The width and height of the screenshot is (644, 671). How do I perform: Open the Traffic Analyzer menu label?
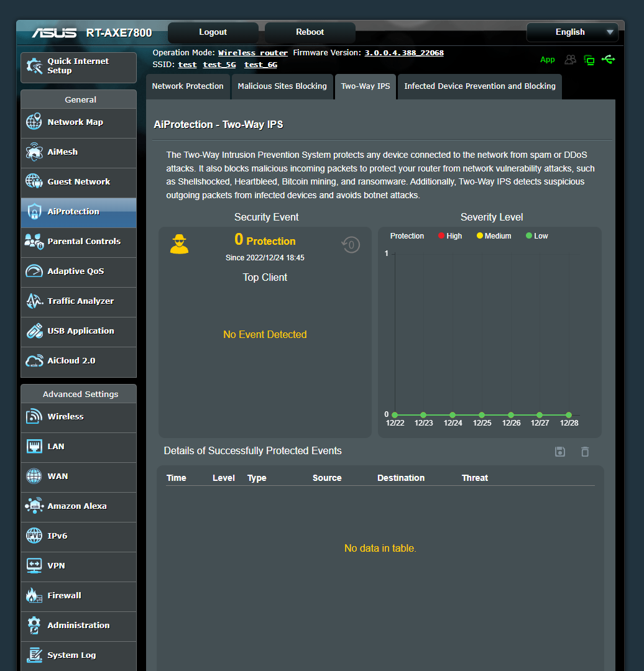click(x=81, y=301)
